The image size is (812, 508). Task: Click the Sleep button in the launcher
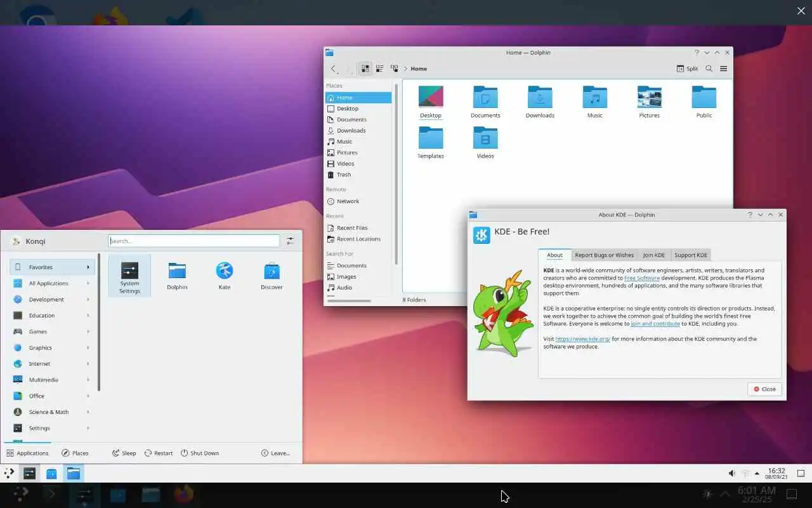coord(124,453)
